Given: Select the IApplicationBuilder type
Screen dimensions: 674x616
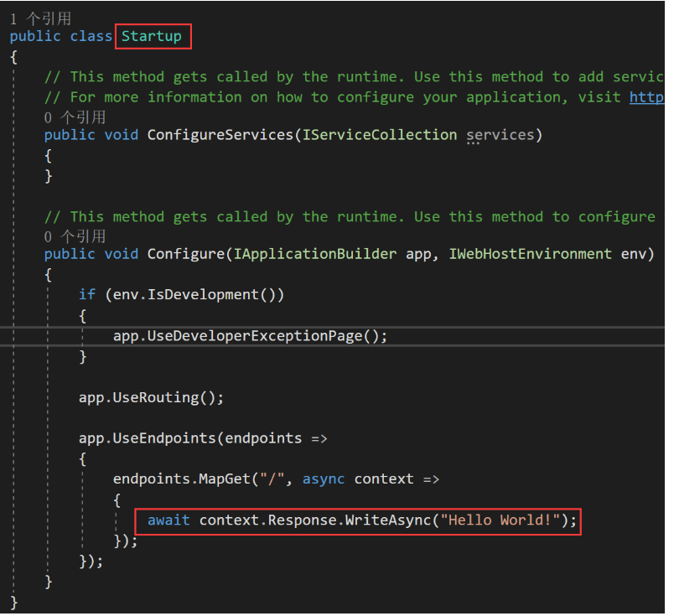Looking at the screenshot, I should coord(315,254).
